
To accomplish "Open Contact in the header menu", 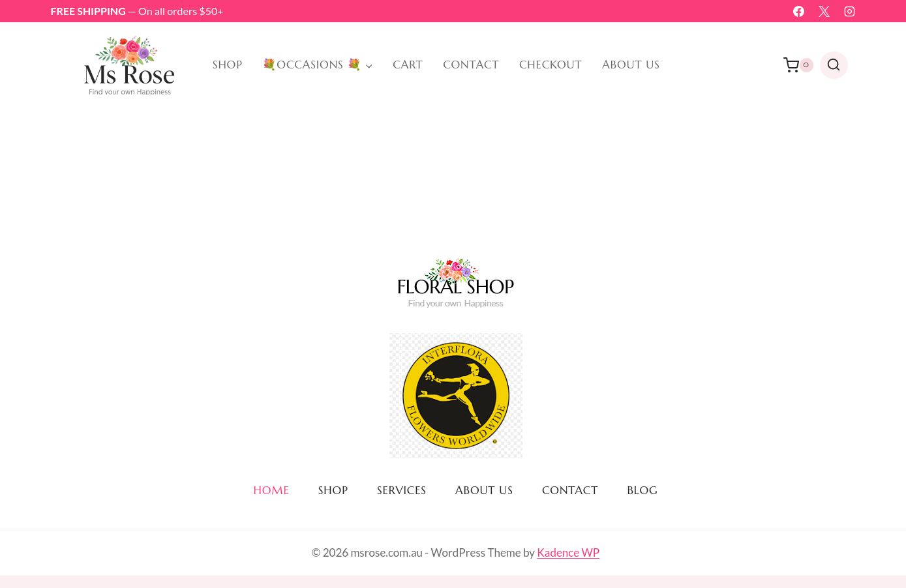I will coord(470,65).
